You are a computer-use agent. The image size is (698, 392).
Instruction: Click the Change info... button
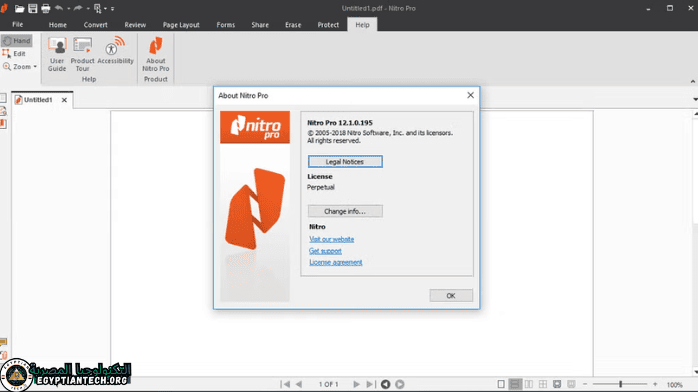pos(345,211)
